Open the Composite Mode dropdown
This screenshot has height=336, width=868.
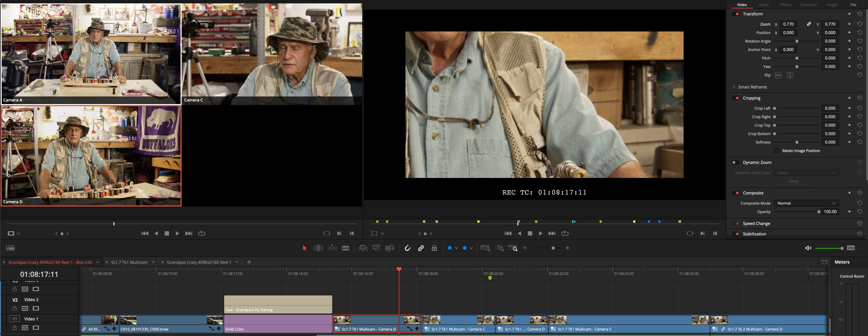tap(806, 203)
